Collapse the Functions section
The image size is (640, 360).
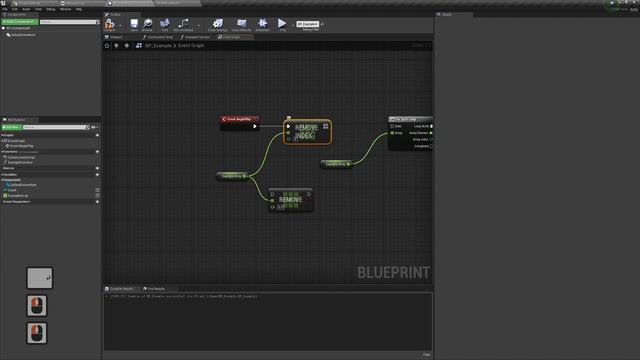(x=2, y=152)
